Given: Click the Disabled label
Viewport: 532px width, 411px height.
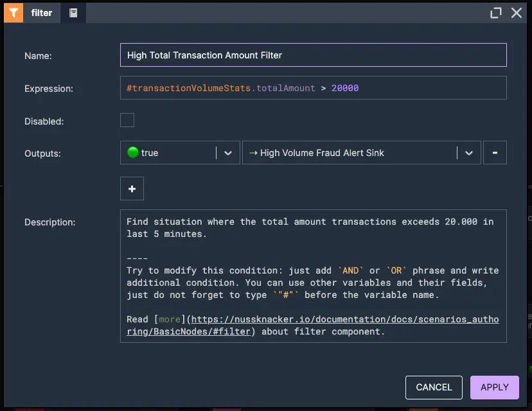Looking at the screenshot, I should pos(44,121).
